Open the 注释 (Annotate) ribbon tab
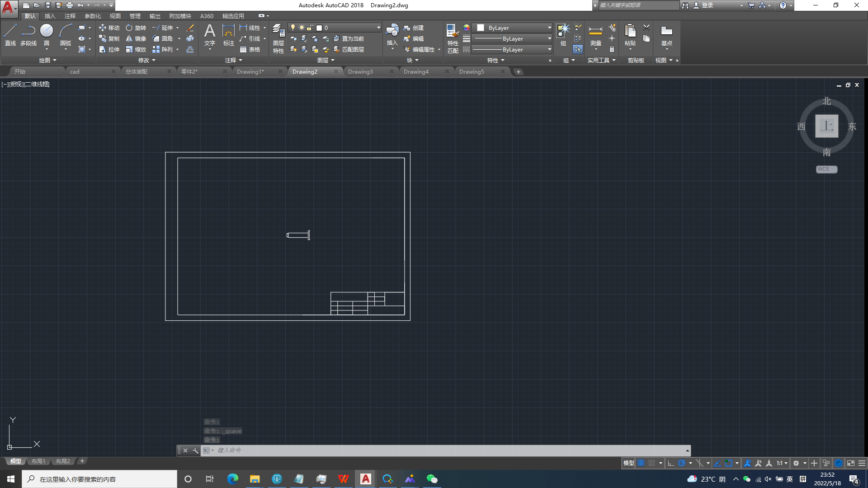Screen dimensions: 868x488 click(70, 16)
